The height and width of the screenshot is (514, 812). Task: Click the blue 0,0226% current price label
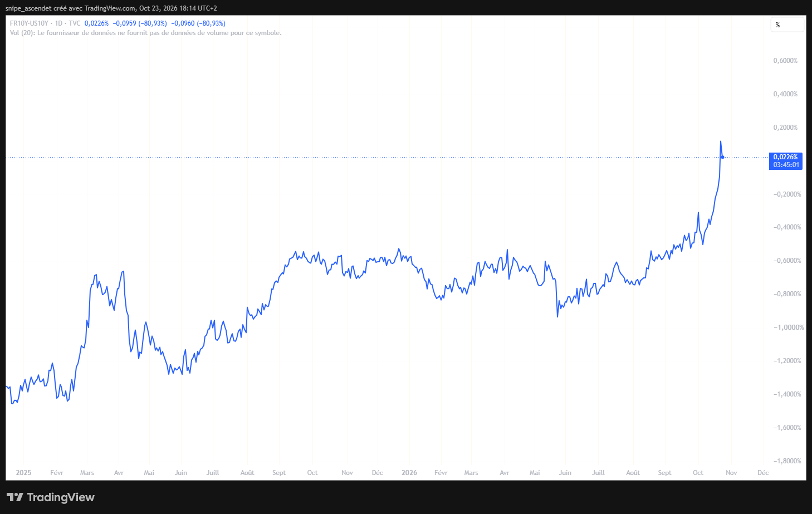786,161
